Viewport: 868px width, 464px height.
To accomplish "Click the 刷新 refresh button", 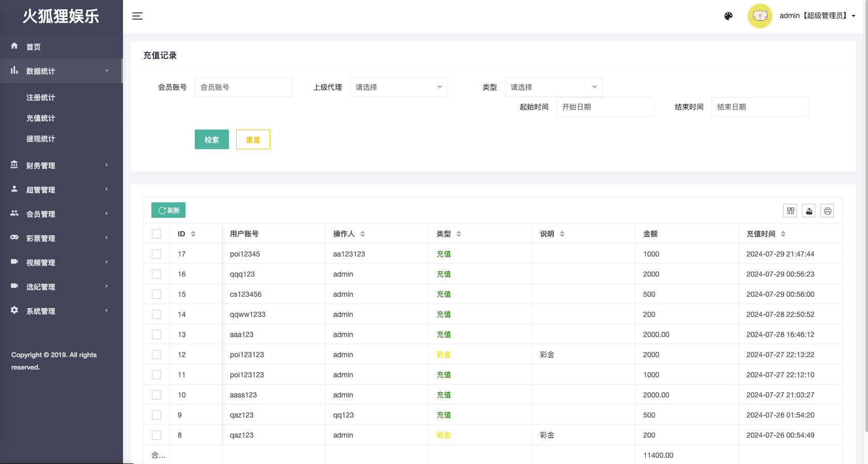I will (x=168, y=210).
